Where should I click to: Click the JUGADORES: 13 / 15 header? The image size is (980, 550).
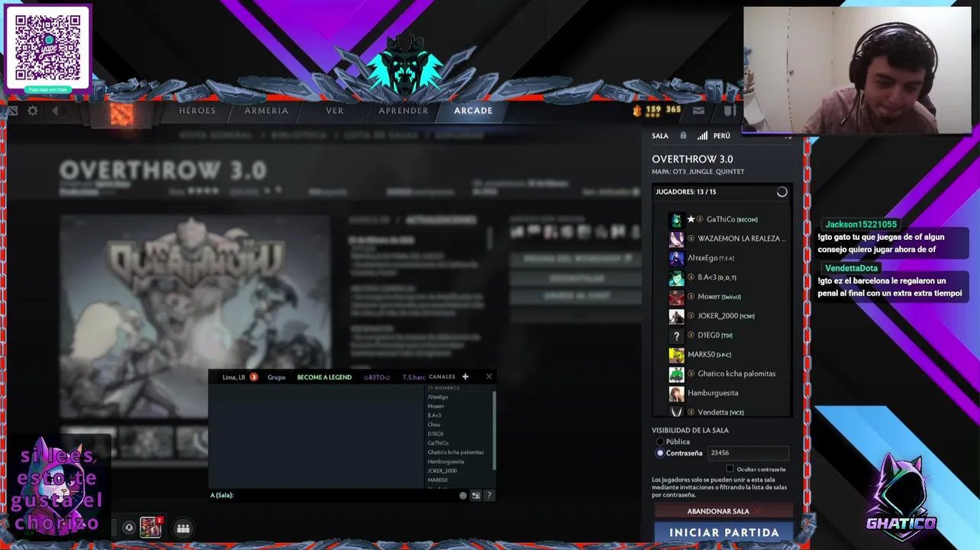pyautogui.click(x=685, y=192)
